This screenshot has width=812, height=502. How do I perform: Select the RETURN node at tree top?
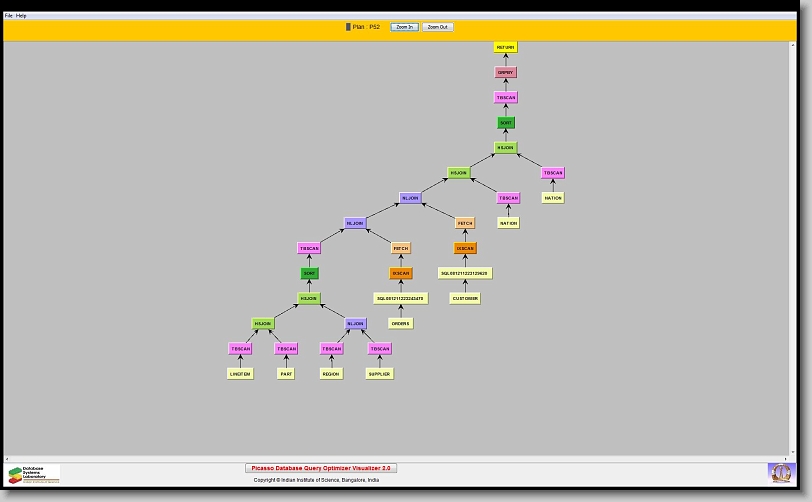tap(506, 47)
